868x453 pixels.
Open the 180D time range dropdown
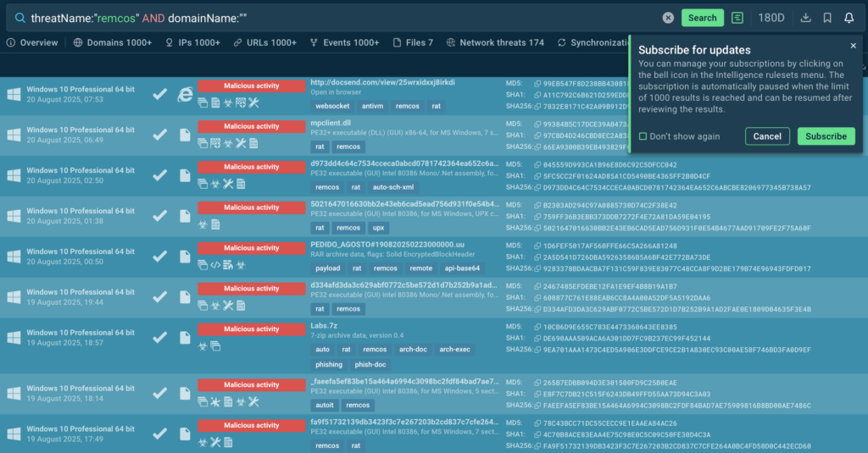point(771,18)
